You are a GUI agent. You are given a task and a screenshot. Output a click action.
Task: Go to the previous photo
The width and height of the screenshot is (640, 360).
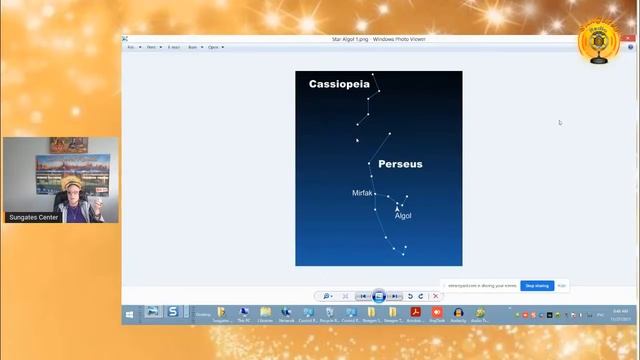[363, 296]
